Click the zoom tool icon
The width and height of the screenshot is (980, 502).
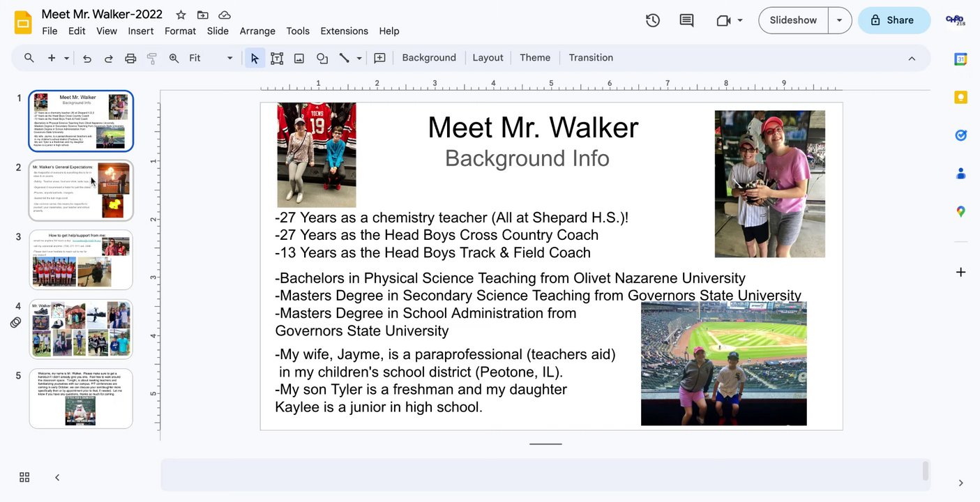(174, 58)
